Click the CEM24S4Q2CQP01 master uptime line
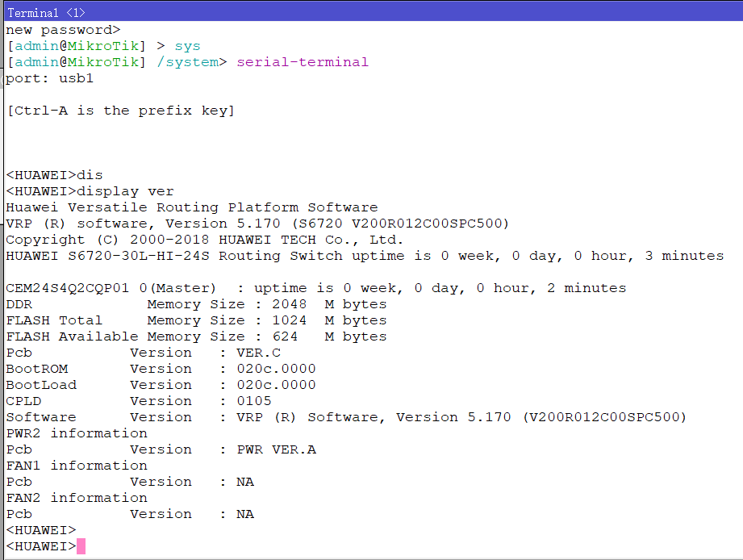 pyautogui.click(x=315, y=288)
